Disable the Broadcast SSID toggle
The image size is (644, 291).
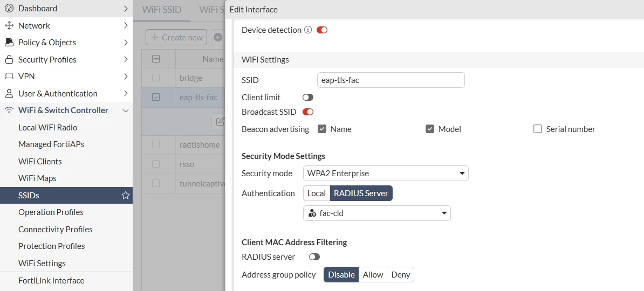coord(307,112)
